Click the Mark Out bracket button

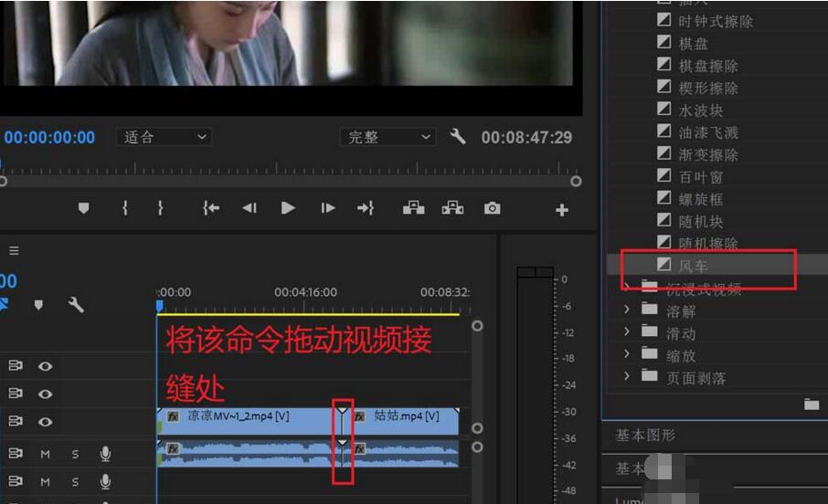160,208
